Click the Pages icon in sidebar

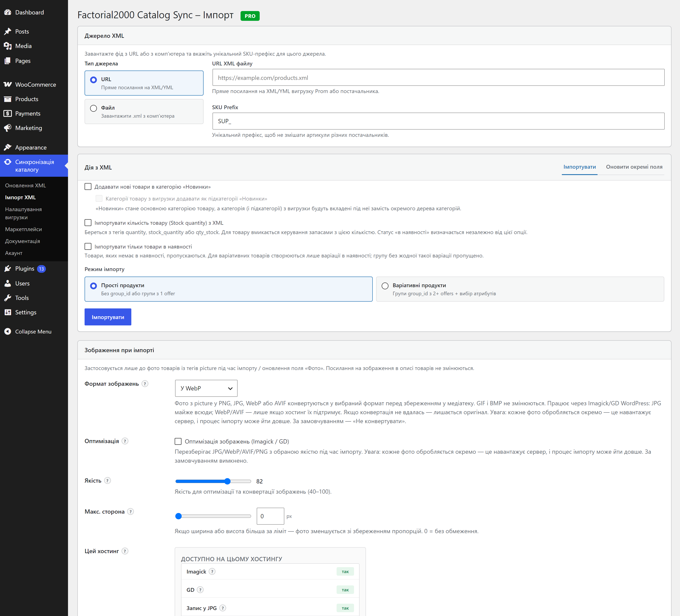(x=8, y=61)
